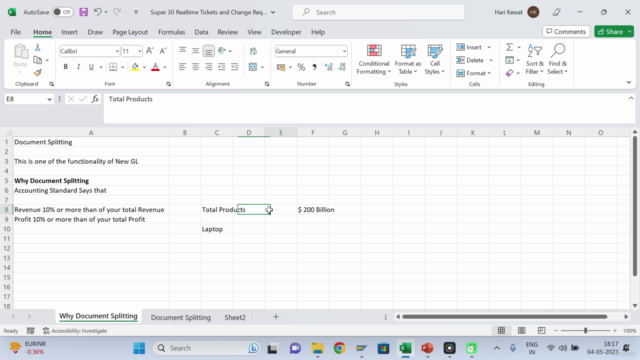Toggle the AutoSave switch

[x=63, y=12]
